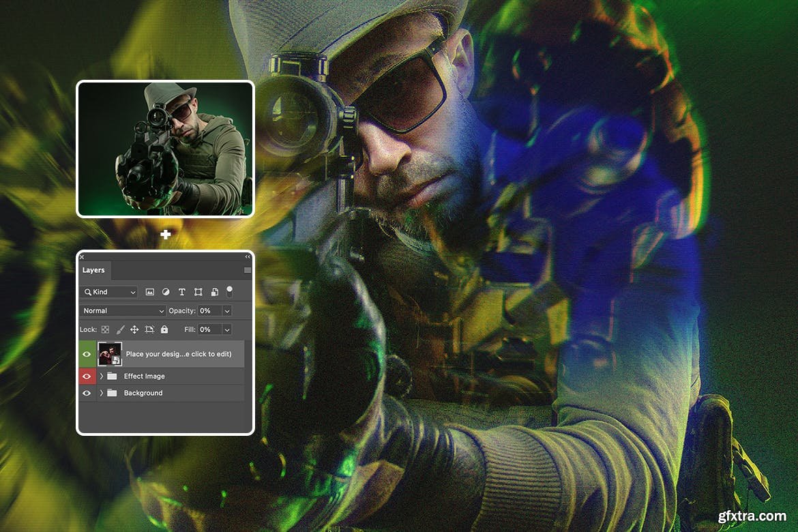Click the lock all padlock icon
This screenshot has height=532, width=798.
point(164,329)
